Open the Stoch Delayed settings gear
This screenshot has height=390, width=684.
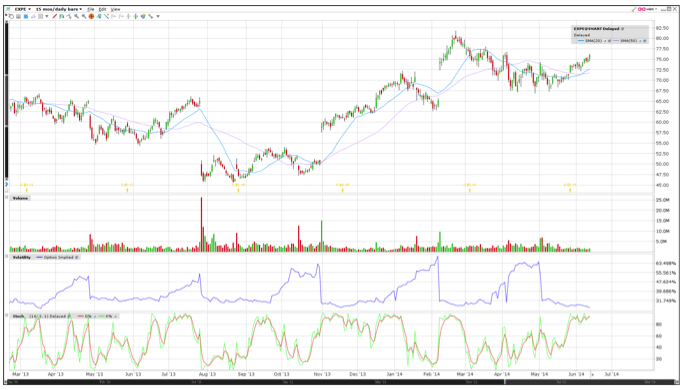[x=69, y=316]
